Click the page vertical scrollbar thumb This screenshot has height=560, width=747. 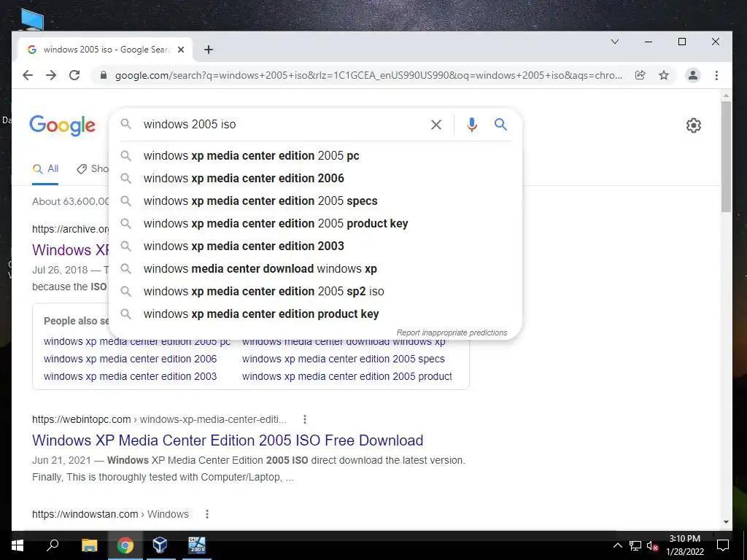[726, 157]
